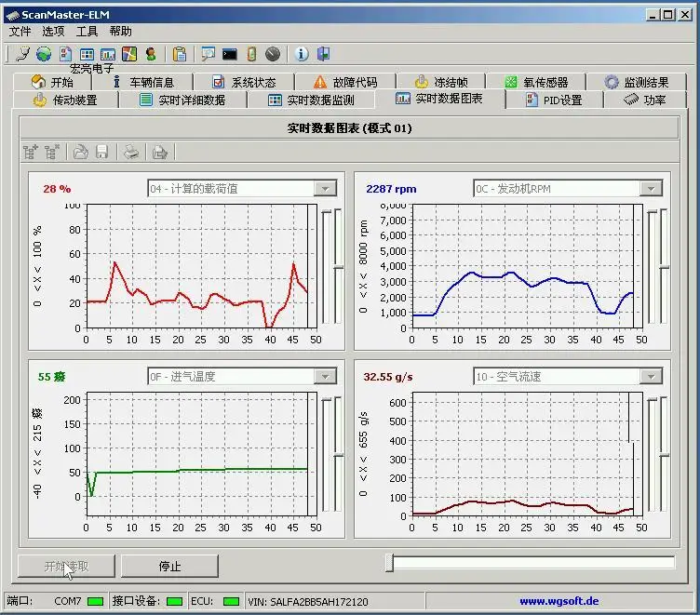Select the 实时数据图表 tab
This screenshot has height=615, width=700.
coord(439,99)
